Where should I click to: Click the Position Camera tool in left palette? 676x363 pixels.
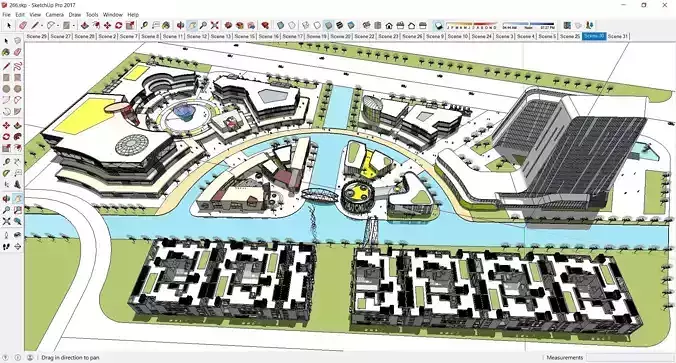pos(6,235)
